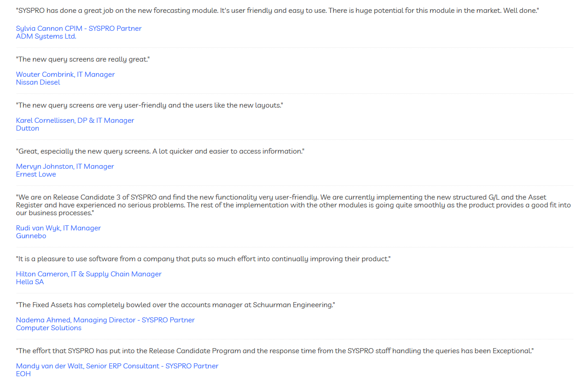Select Rudi van Wyk, IT Manager link
This screenshot has width=588, height=390.
coord(58,228)
